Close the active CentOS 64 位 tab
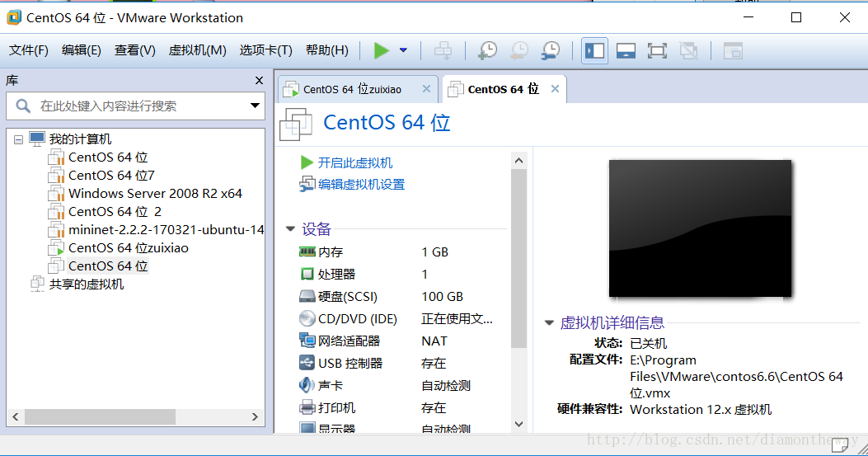868x456 pixels. [556, 89]
